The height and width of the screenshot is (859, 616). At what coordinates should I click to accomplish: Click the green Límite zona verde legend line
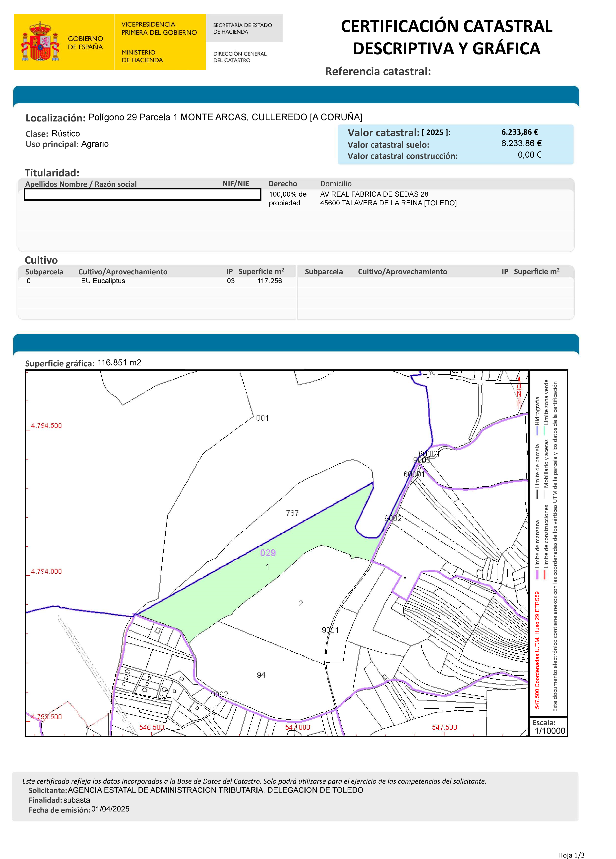(545, 431)
